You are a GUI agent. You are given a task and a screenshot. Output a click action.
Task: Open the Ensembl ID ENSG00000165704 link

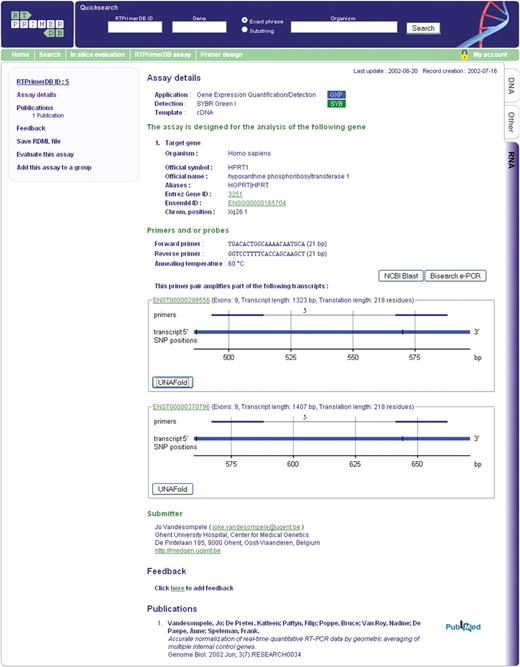click(x=257, y=203)
